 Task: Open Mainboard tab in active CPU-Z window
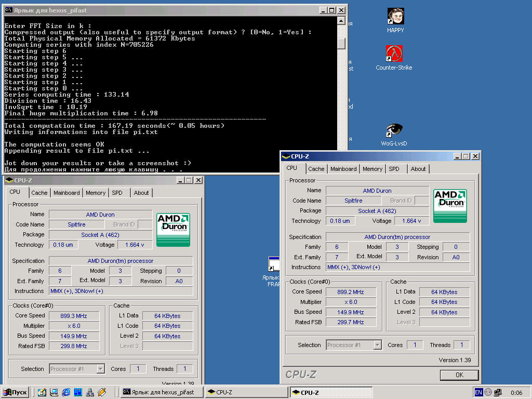coord(343,169)
